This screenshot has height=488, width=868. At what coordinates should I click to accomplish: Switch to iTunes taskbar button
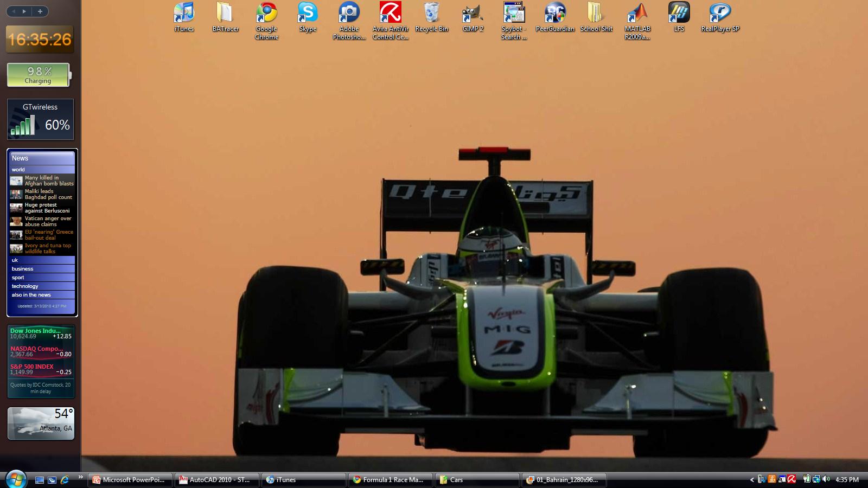pyautogui.click(x=304, y=480)
